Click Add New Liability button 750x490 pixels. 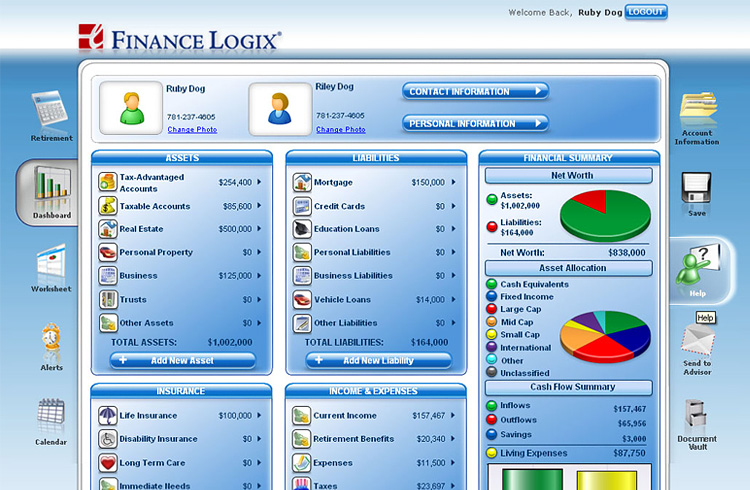pyautogui.click(x=378, y=360)
